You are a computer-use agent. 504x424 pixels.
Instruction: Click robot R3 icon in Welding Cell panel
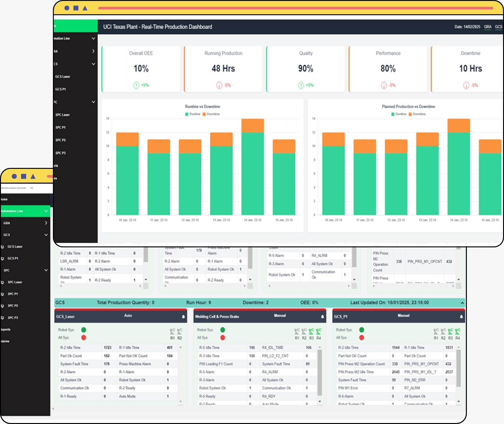pyautogui.click(x=311, y=331)
